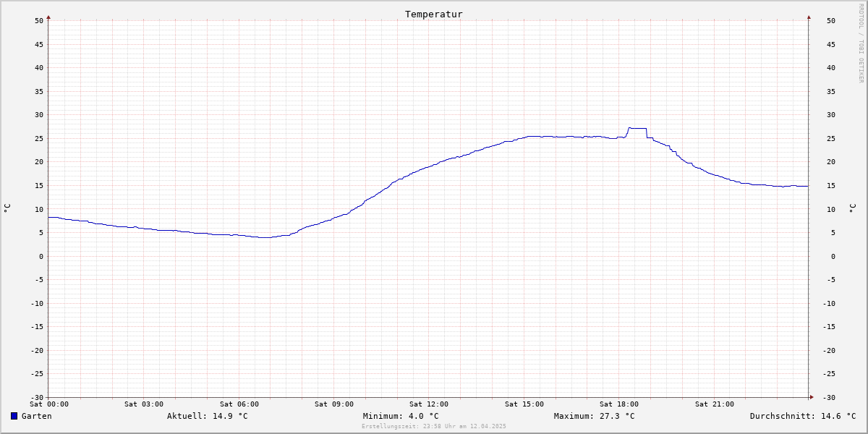
Task: Click the -10 label on left y-axis
Action: coord(37,303)
